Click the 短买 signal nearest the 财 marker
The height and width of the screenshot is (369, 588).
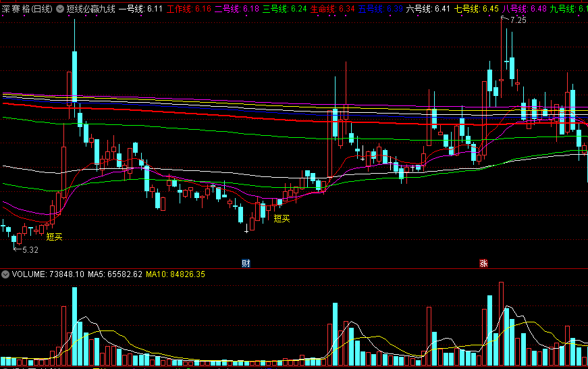tap(282, 218)
